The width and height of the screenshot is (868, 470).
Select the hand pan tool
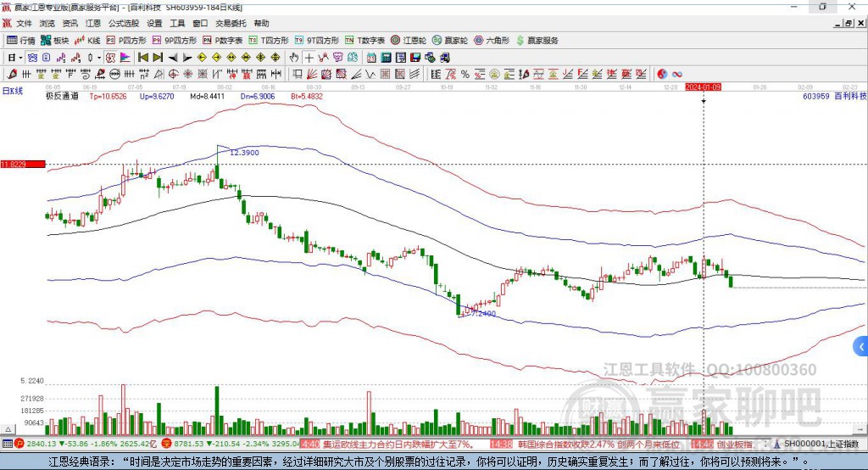point(294,58)
